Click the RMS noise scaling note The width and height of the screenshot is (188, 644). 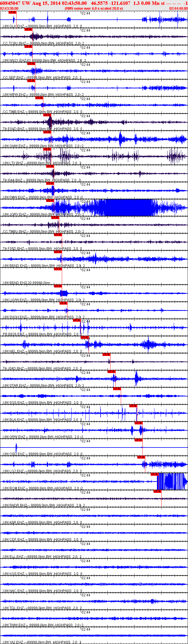pyautogui.click(x=94, y=9)
